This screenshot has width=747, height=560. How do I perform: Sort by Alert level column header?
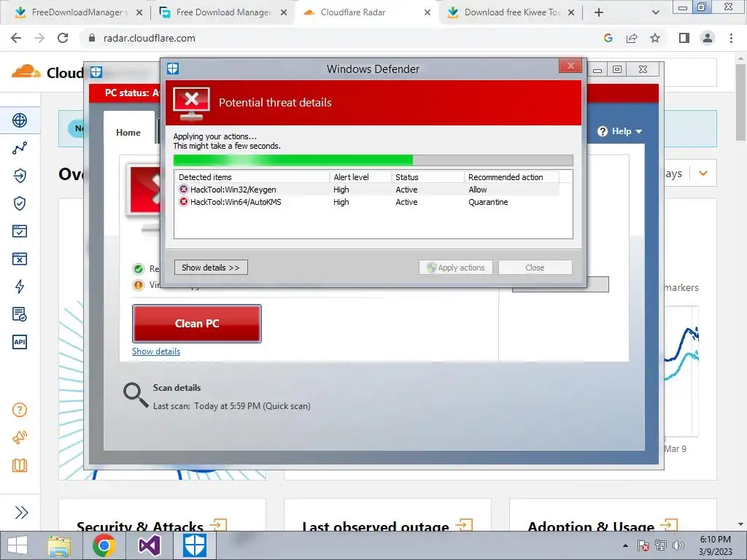pyautogui.click(x=360, y=177)
